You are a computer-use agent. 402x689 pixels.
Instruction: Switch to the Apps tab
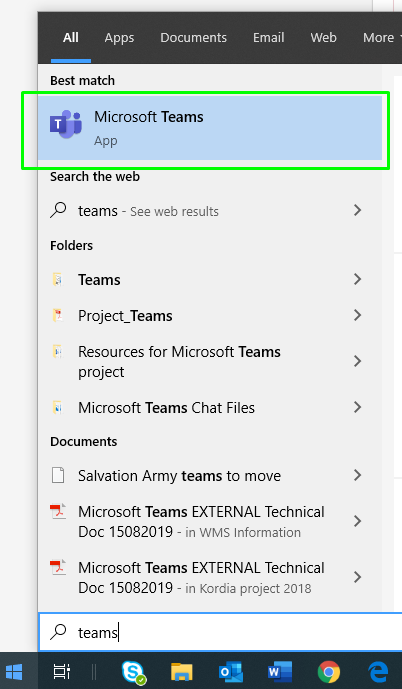119,37
